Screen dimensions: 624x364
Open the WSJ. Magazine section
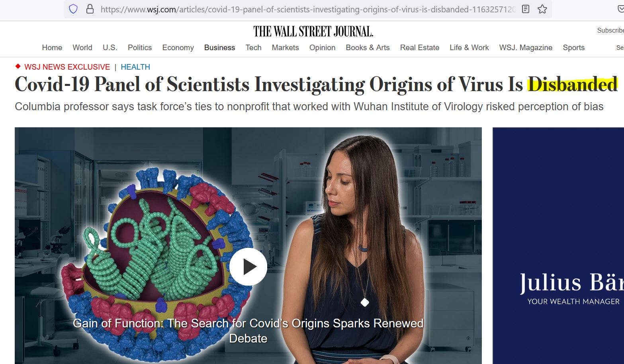[526, 47]
